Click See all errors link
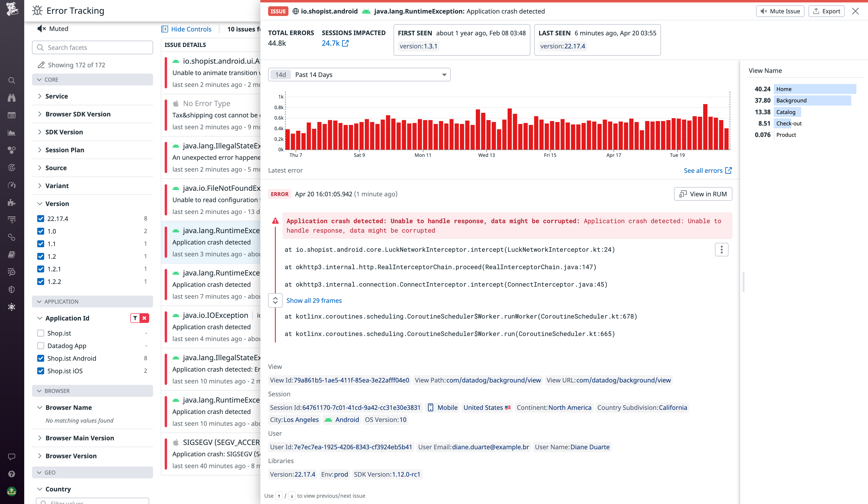 click(x=703, y=170)
